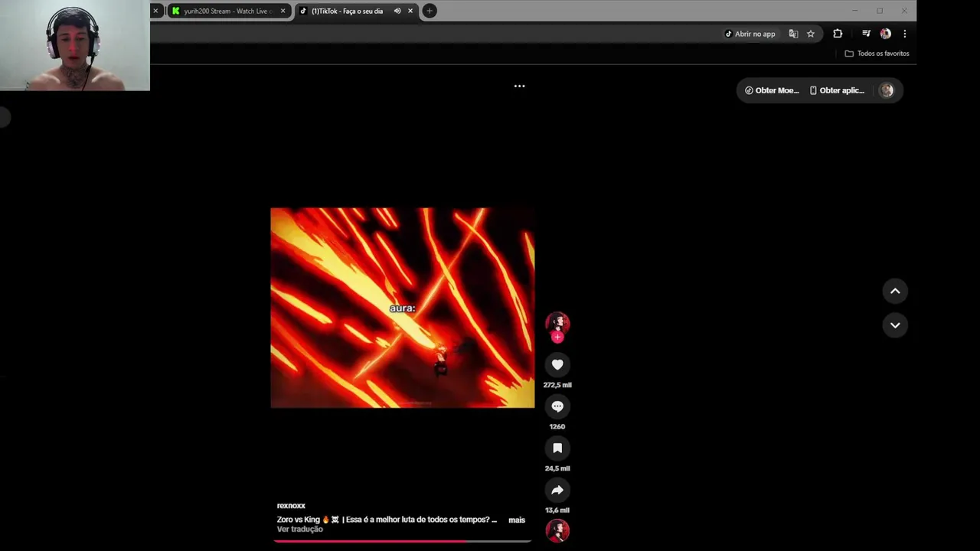The height and width of the screenshot is (551, 980).
Task: Open browser extensions puzzle icon
Action: coord(838,34)
